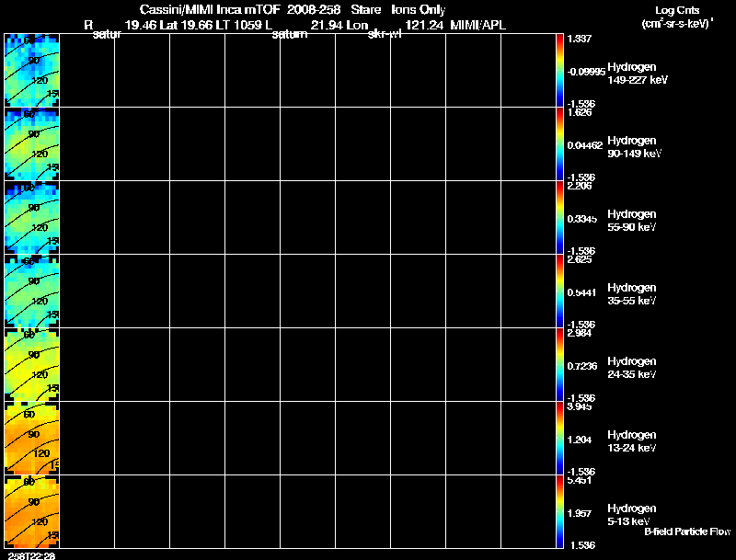The image size is (736, 560).
Task: Click the longitude value 121.24
Action: point(424,26)
